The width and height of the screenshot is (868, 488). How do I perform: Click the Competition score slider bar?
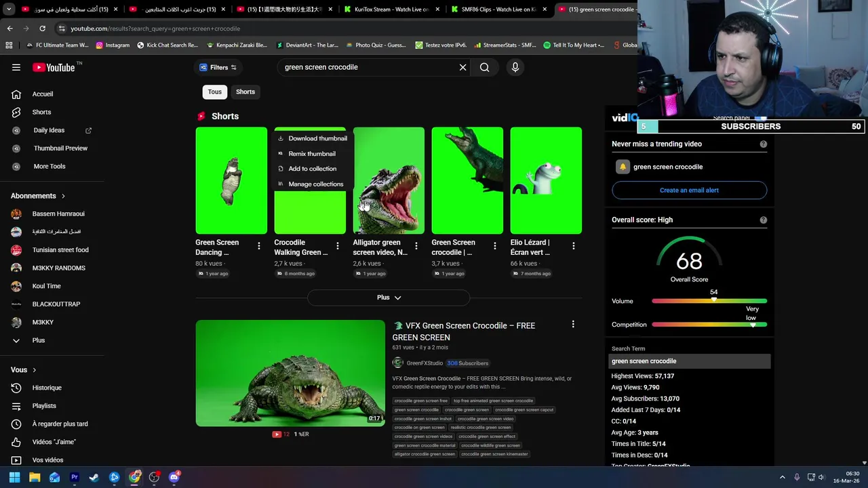tap(709, 325)
